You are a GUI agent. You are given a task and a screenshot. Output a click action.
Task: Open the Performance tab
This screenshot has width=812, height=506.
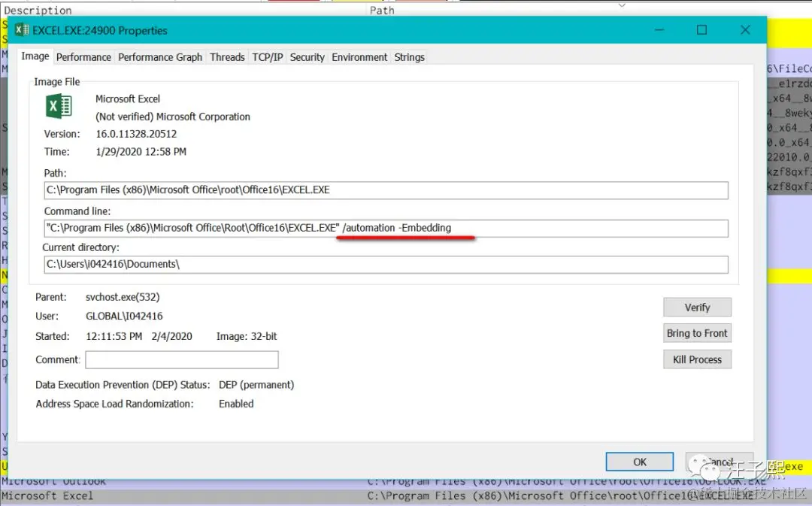[x=83, y=57]
